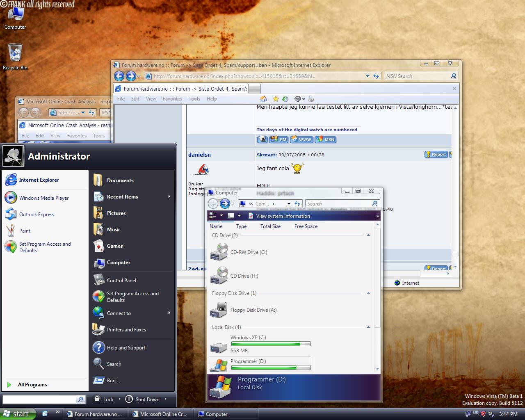Go forward in forum Internet Explorer window
Screen dimensions: 525x420
pyautogui.click(x=131, y=76)
